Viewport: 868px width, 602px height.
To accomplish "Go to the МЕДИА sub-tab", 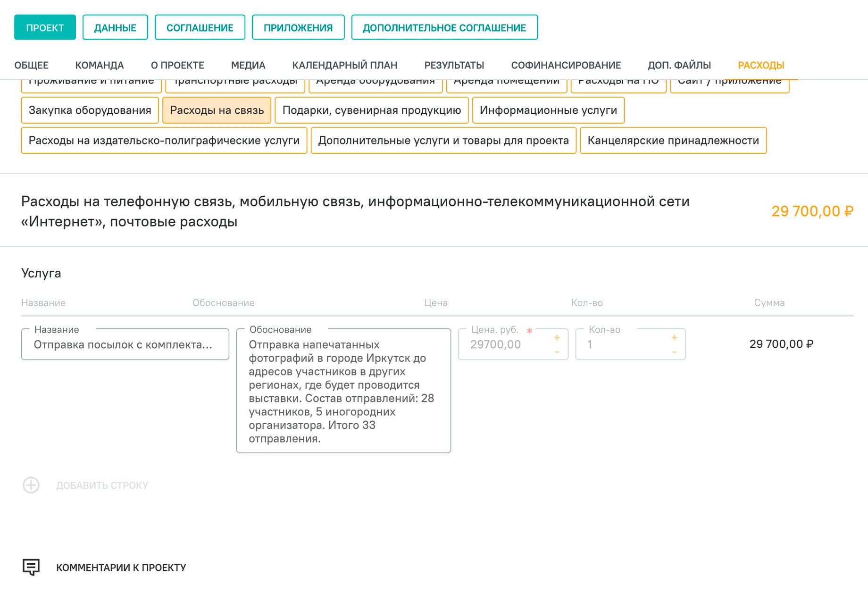I will point(248,65).
